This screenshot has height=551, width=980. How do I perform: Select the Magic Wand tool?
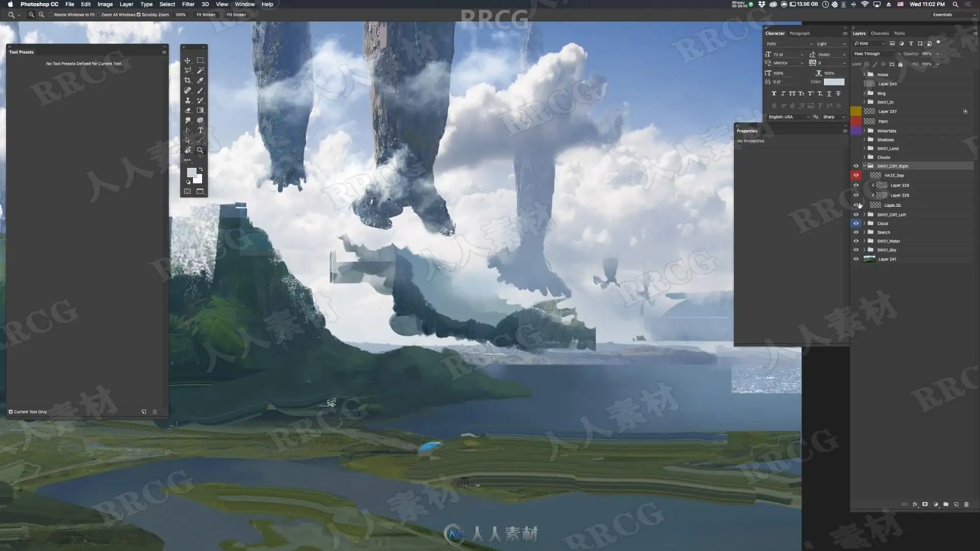(x=200, y=70)
